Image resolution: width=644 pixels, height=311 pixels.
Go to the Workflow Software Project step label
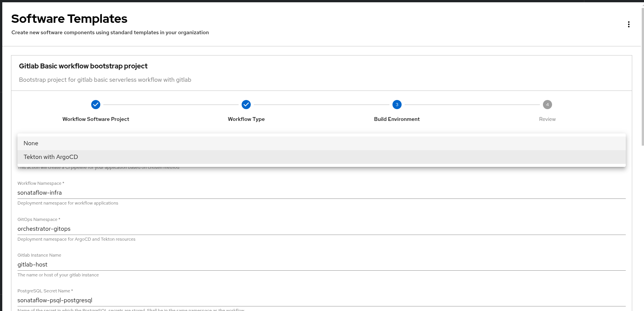96,119
